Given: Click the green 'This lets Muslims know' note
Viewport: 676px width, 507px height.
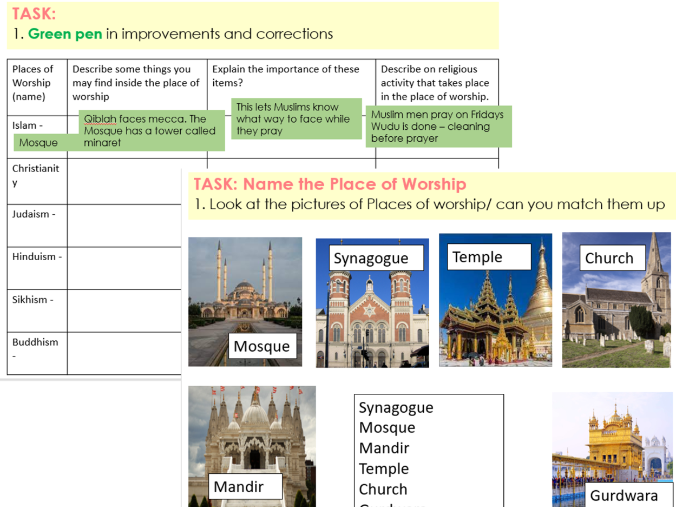Looking at the screenshot, I should pos(296,119).
